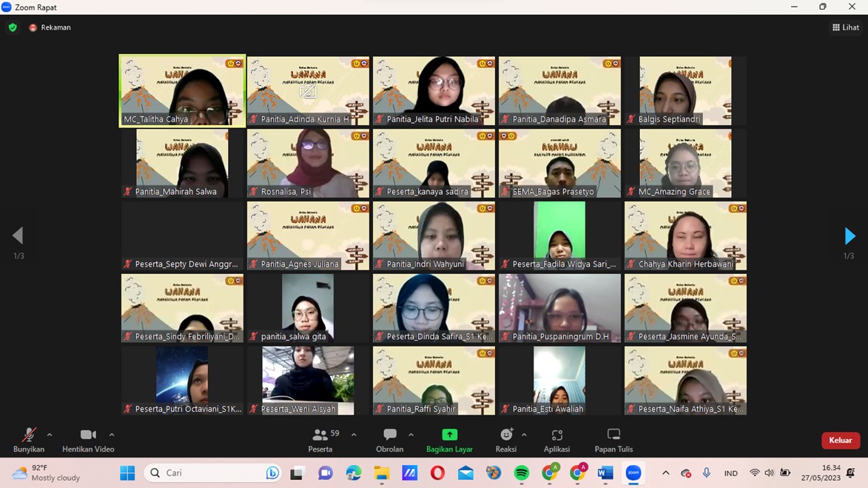Viewport: 868px width, 488px height.
Task: Click the Windows taskbar search field
Action: pos(211,472)
